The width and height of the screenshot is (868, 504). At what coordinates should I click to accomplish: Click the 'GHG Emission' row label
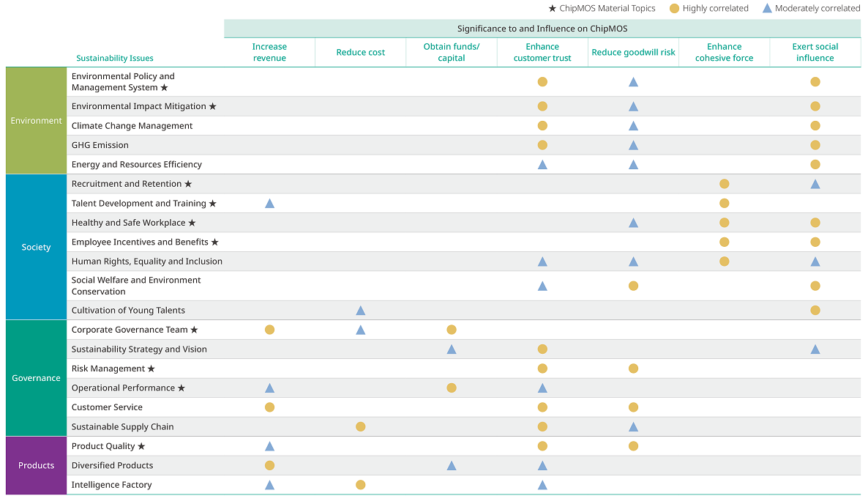coord(100,145)
